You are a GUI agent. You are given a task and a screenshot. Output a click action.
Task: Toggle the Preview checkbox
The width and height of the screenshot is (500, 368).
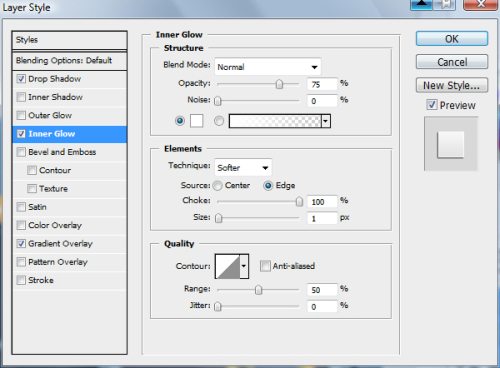click(432, 105)
